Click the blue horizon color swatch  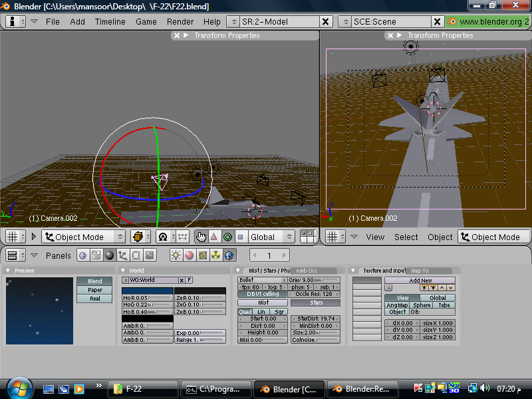coord(148,291)
